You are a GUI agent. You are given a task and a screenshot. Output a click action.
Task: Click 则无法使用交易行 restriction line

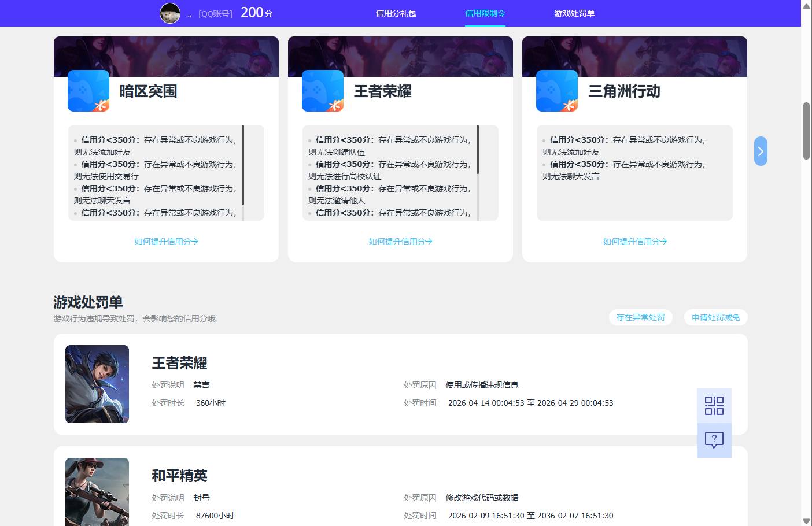[106, 176]
